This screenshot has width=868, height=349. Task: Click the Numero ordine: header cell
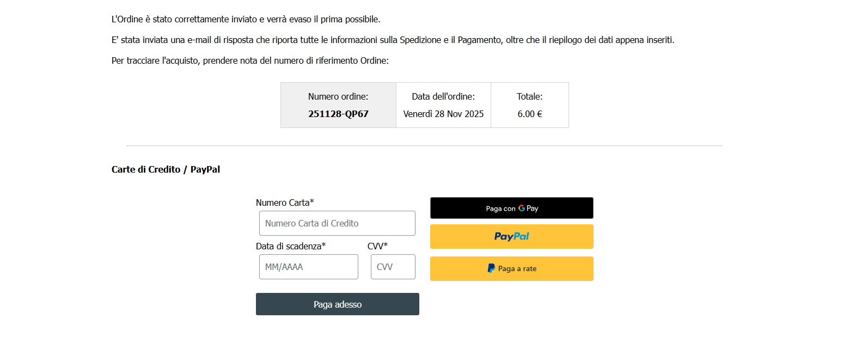pos(338,96)
